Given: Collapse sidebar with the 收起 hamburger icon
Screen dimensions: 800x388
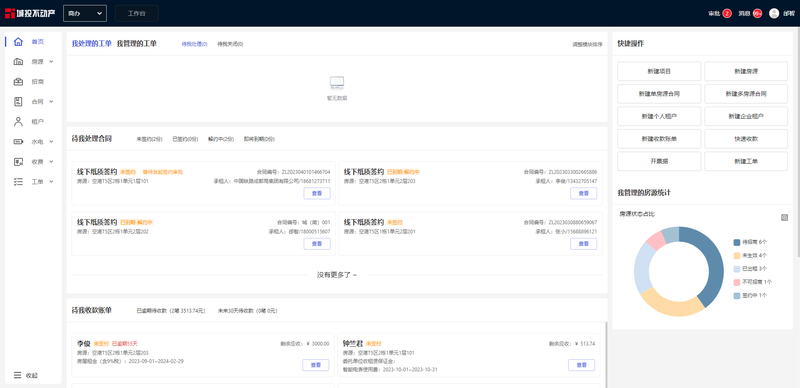Looking at the screenshot, I should tap(17, 375).
